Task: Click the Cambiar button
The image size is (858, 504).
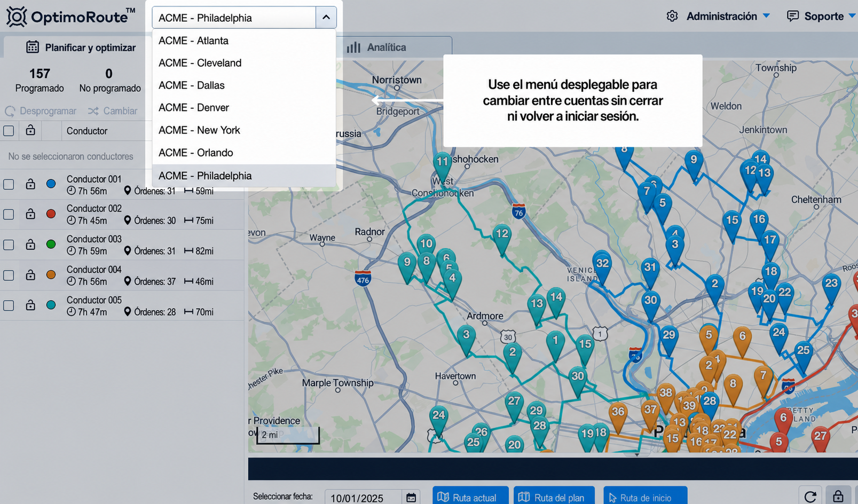Action: 113,111
